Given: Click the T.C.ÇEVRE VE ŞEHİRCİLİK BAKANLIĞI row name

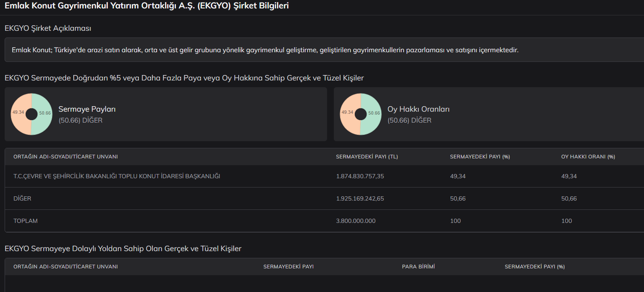Looking at the screenshot, I should pyautogui.click(x=117, y=176).
